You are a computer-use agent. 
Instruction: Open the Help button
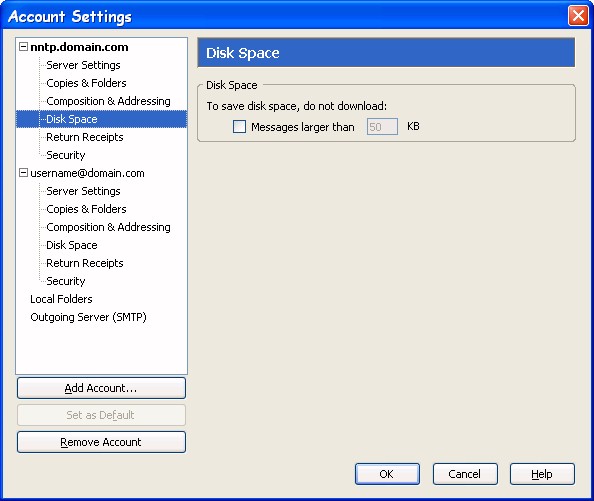(542, 474)
